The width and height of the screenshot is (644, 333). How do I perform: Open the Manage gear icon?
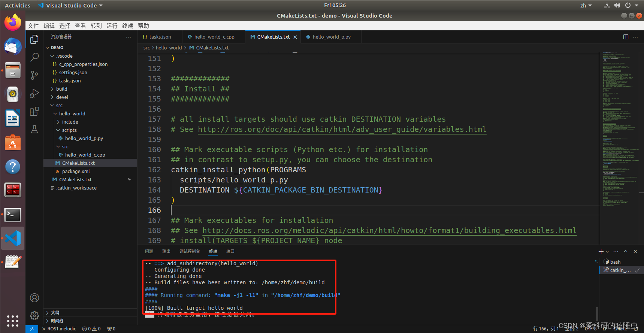[34, 316]
